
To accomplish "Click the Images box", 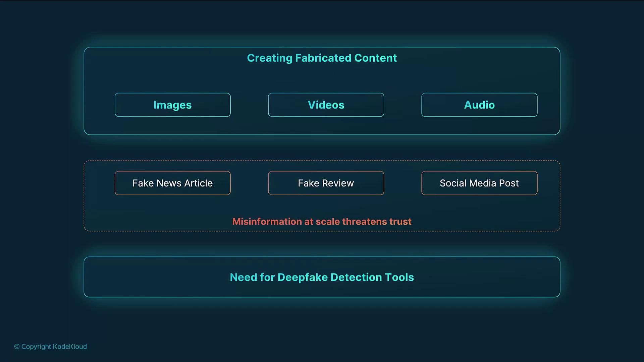I will pyautogui.click(x=172, y=105).
